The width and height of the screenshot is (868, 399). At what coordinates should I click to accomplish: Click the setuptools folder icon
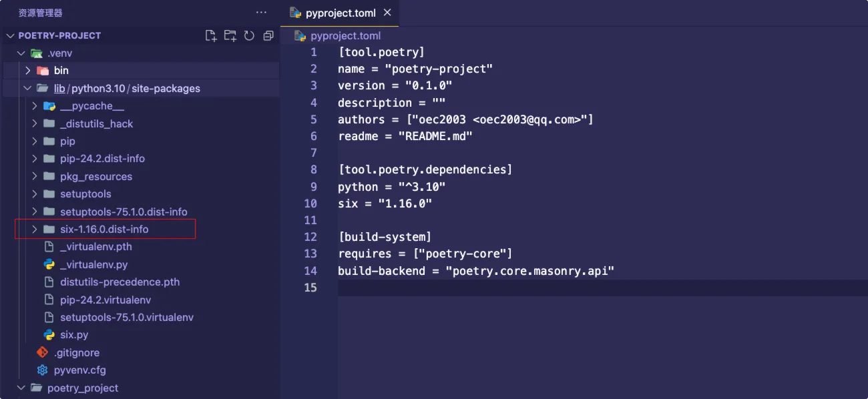click(x=49, y=193)
